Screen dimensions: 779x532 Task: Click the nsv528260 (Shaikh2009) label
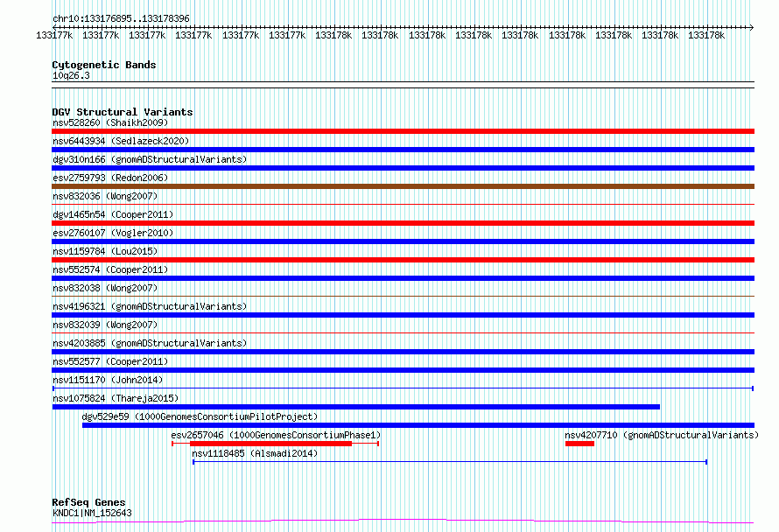(x=110, y=122)
